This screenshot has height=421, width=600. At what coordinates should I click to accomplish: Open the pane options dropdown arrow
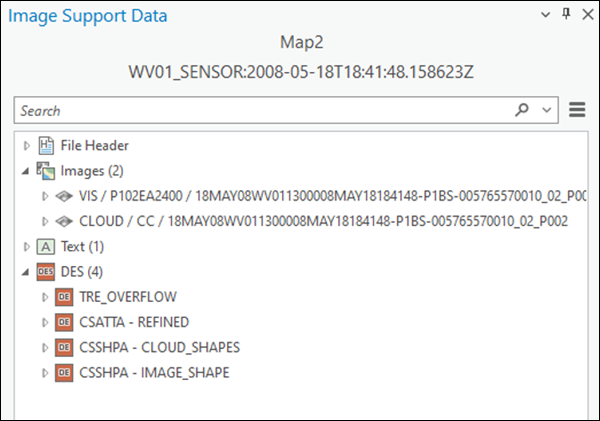pyautogui.click(x=545, y=15)
